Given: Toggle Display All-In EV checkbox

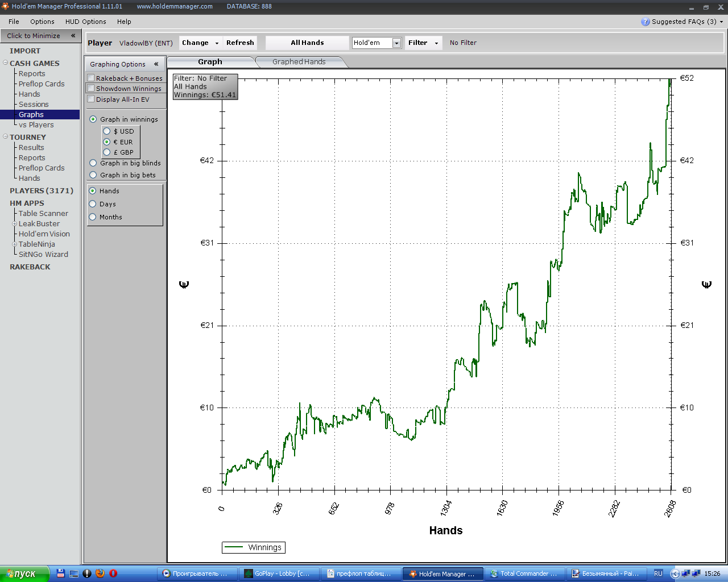Looking at the screenshot, I should pos(91,99).
